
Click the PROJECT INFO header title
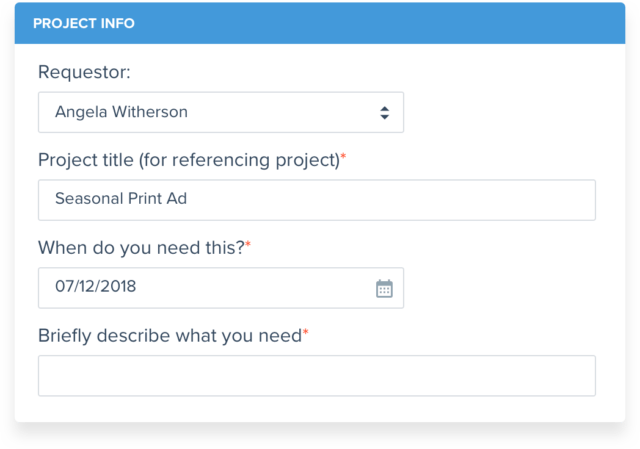coord(84,23)
